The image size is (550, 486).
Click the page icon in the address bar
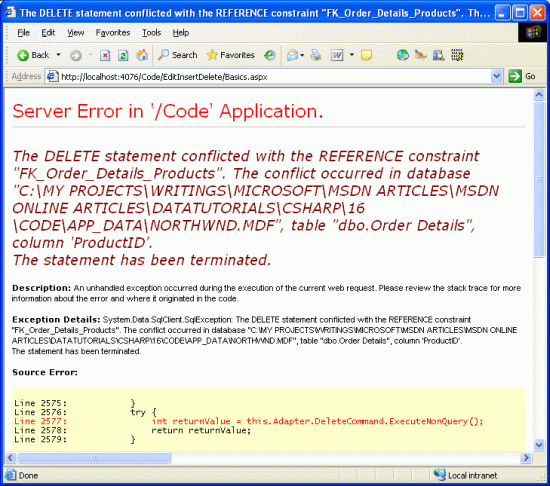click(x=53, y=76)
